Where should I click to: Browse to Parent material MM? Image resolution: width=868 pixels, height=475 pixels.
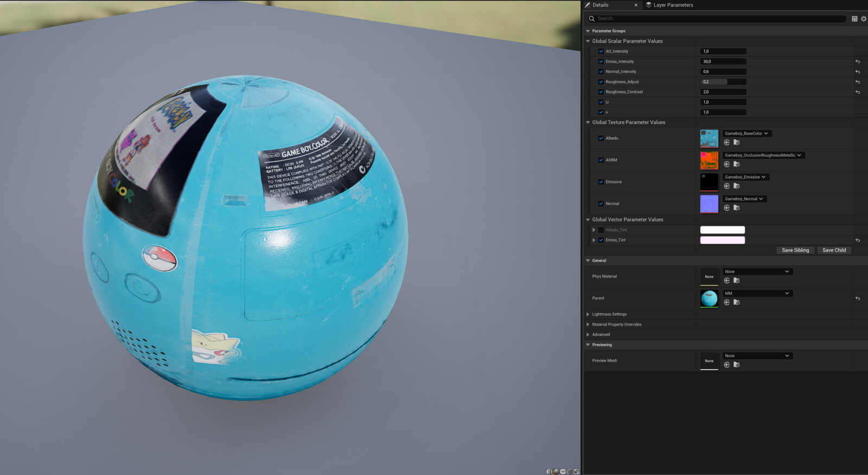click(x=737, y=302)
